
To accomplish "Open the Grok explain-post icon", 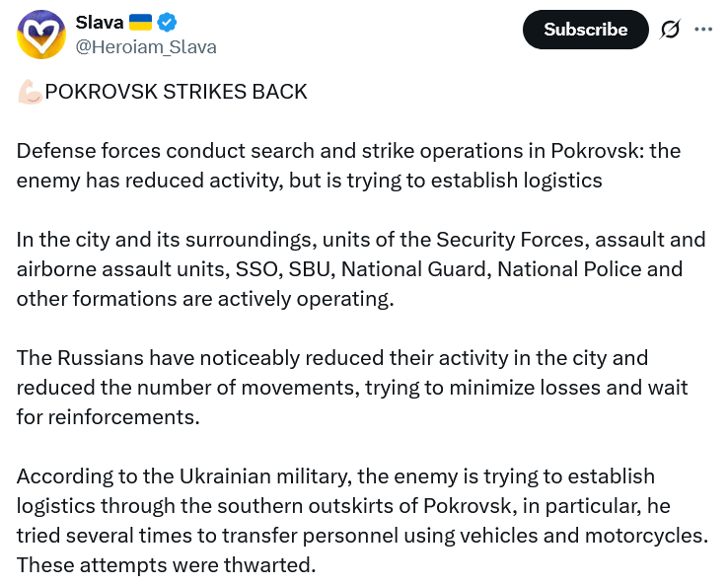I will tap(670, 30).
